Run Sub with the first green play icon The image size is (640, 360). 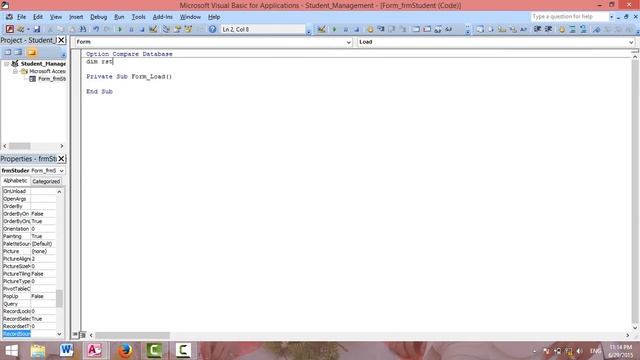coord(120,29)
